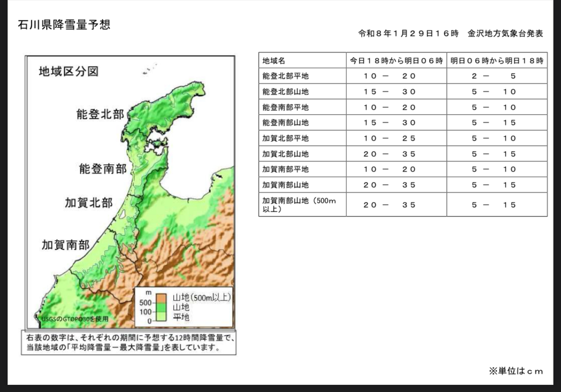Click the 能登南部 map label
This screenshot has height=392, width=561.
click(103, 168)
